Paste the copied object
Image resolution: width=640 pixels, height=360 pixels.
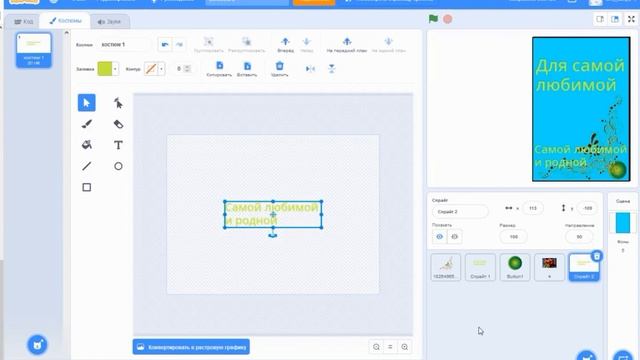(247, 69)
